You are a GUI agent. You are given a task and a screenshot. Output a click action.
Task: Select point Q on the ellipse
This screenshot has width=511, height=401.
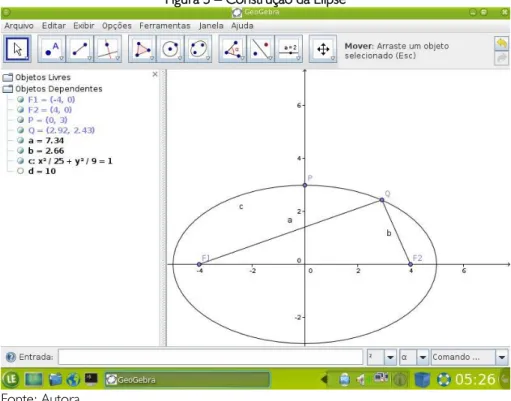tap(382, 200)
